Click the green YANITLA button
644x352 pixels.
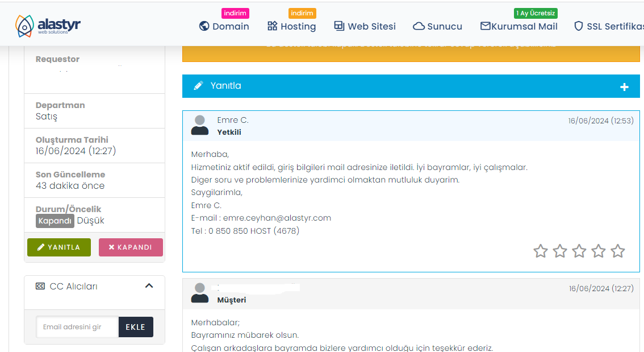click(x=59, y=247)
